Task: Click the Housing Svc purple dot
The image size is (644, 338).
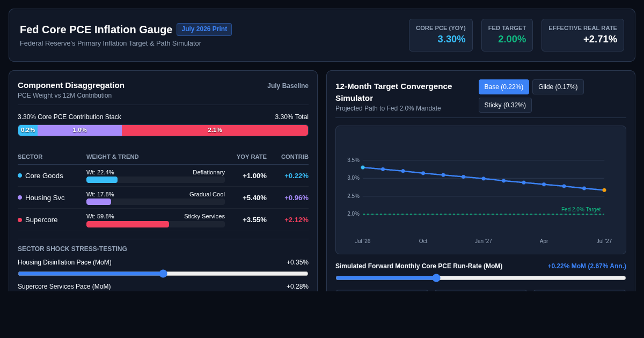Action: pos(20,197)
